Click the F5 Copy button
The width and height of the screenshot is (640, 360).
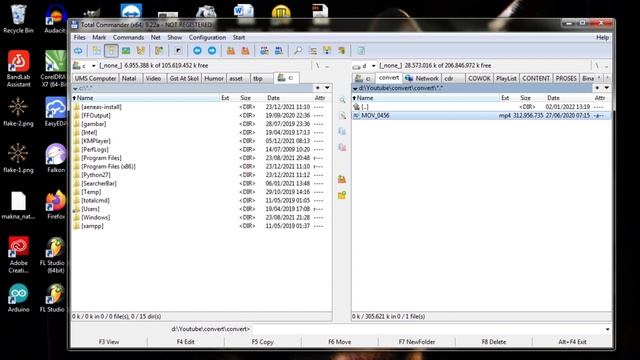(x=262, y=342)
